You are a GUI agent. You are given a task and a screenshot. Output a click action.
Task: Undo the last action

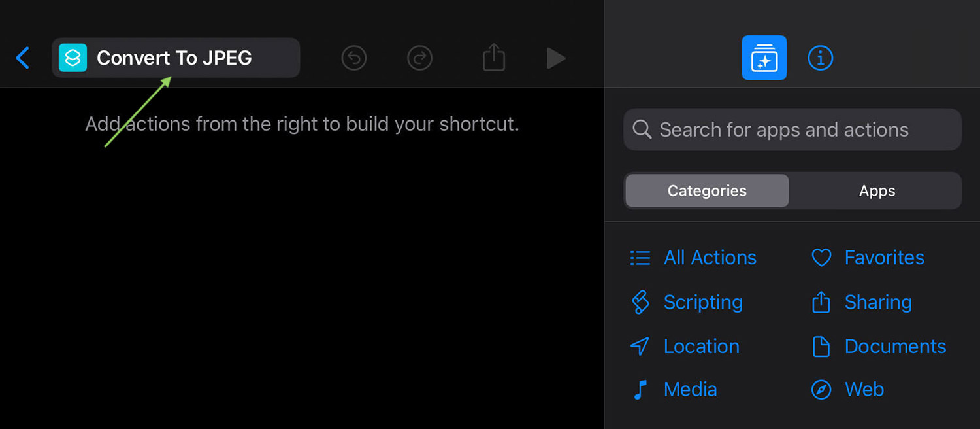coord(353,58)
